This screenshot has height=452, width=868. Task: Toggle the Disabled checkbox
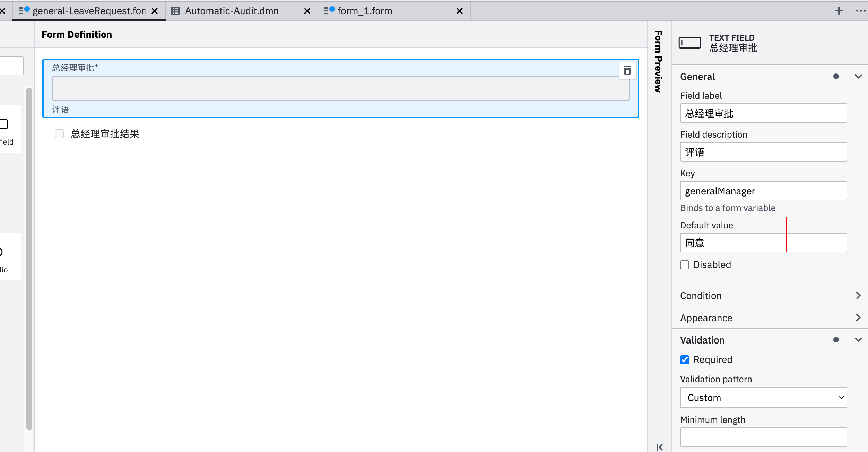coord(685,265)
